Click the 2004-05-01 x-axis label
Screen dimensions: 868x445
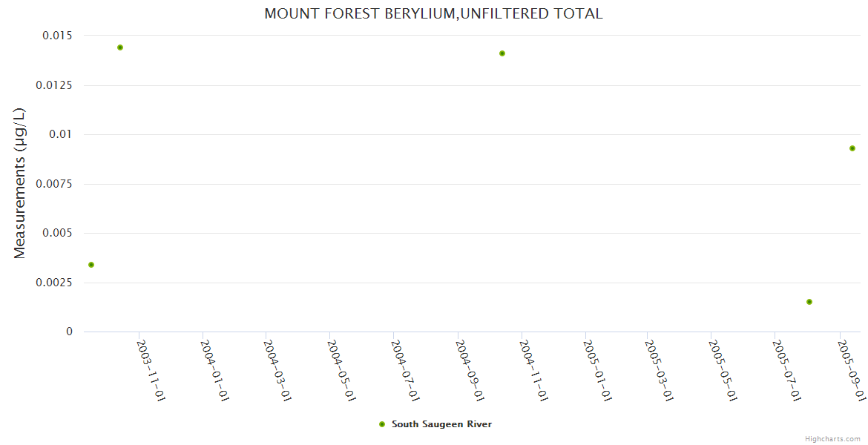coord(341,369)
